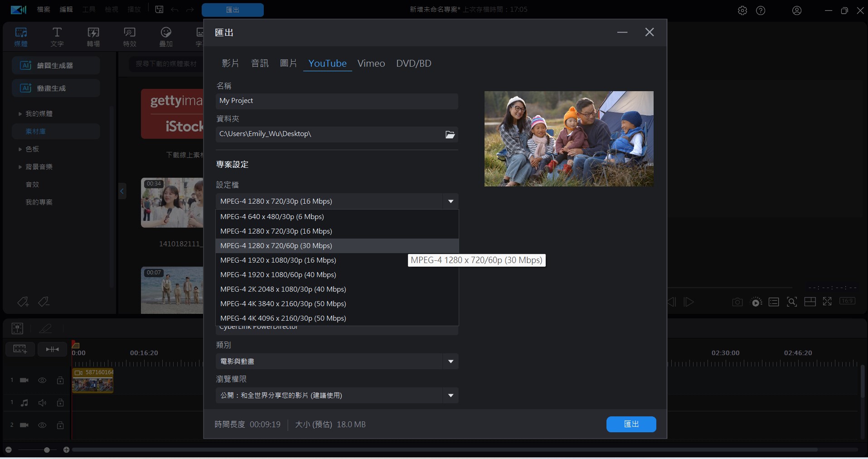
Task: Open settings gear in title bar
Action: (x=742, y=10)
